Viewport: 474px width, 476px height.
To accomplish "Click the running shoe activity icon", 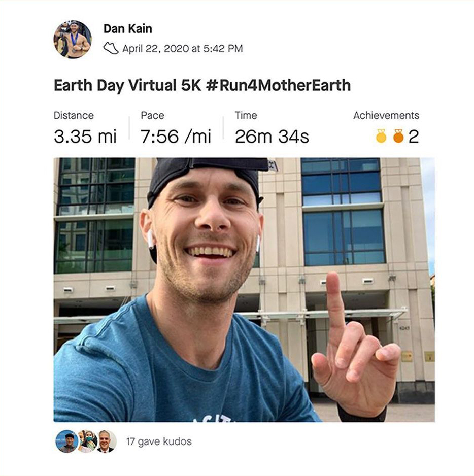I will pos(111,48).
